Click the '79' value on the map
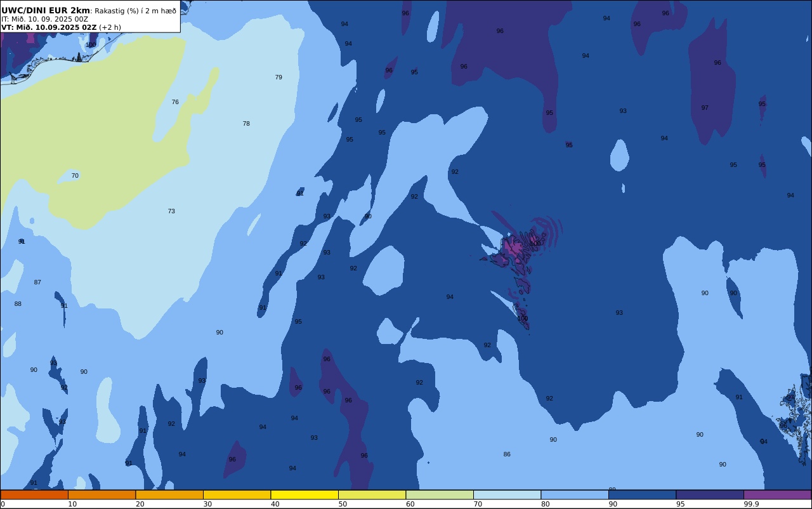The width and height of the screenshot is (812, 509). point(278,77)
